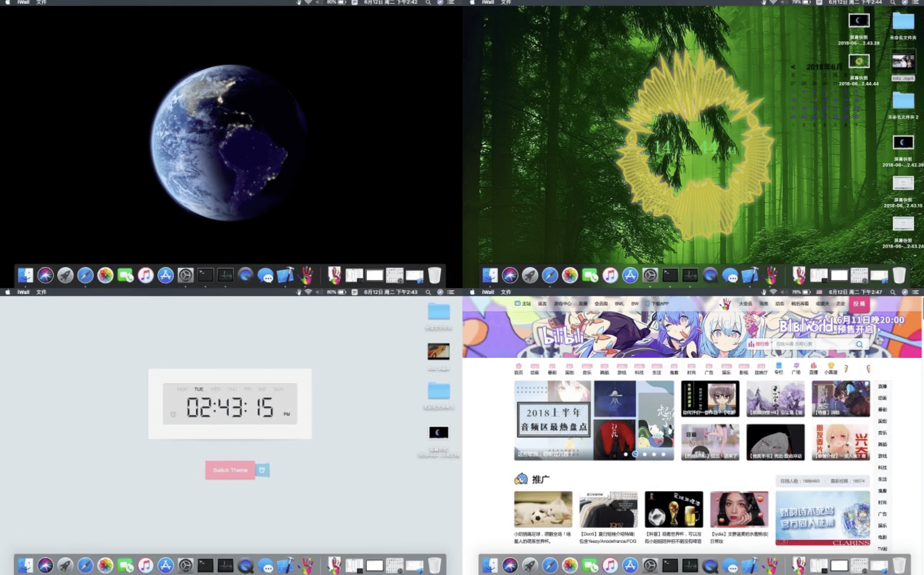Open Trash in the Earth wallpaper desktop dock
The image size is (924, 575).
434,275
